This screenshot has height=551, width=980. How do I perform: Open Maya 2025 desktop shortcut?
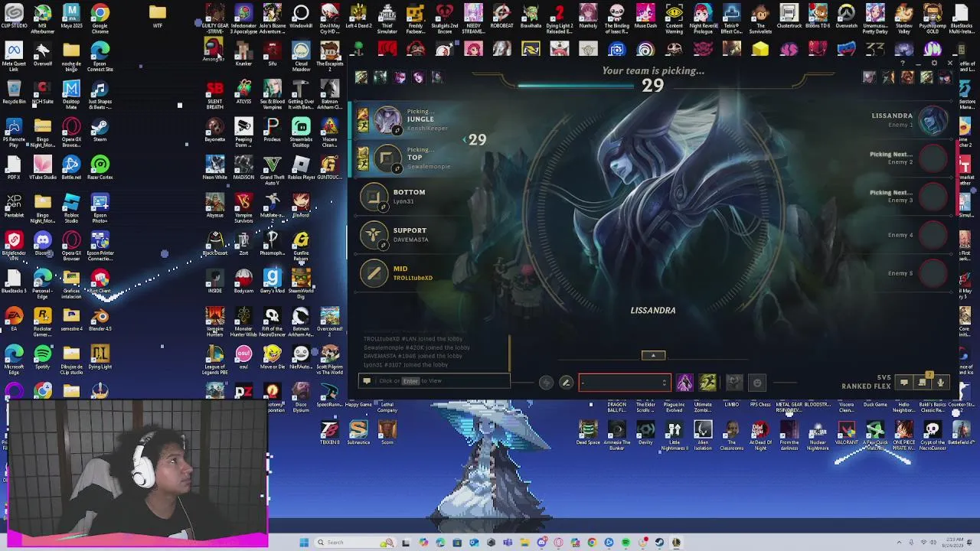71,18
